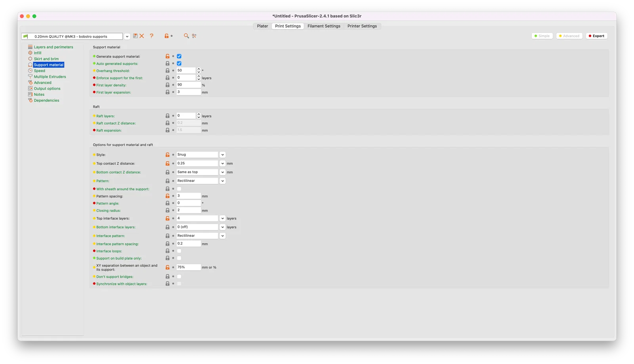Enable With sheath around the support
The image size is (634, 364).
tap(179, 189)
